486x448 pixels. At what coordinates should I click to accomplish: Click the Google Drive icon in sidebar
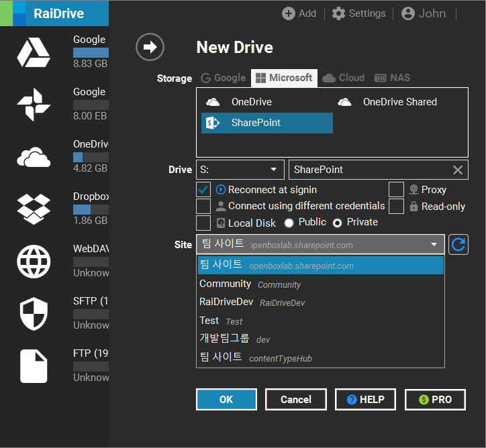tap(34, 52)
